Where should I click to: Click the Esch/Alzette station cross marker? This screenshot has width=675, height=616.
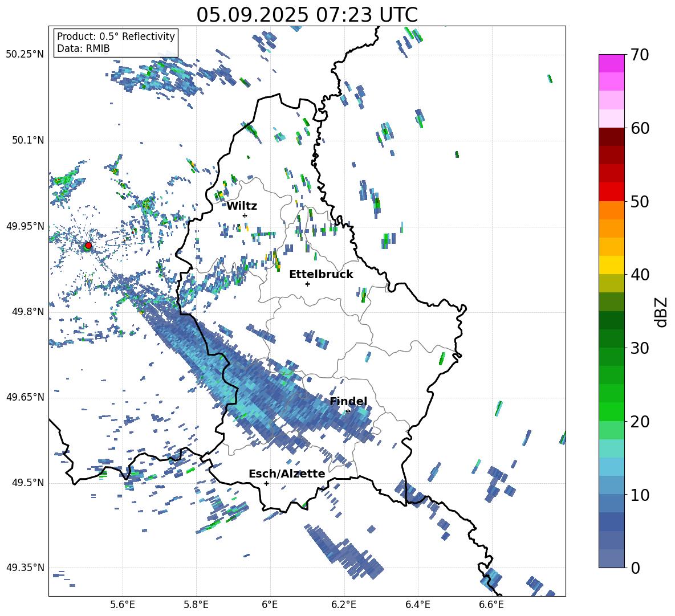click(266, 483)
